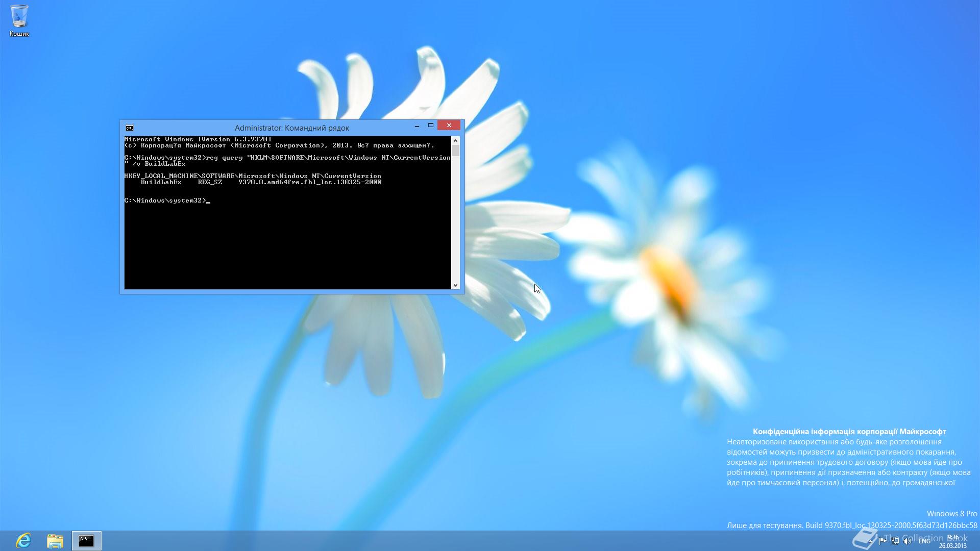980x551 pixels.
Task: Maximize the Command Prompt window
Action: coord(430,126)
